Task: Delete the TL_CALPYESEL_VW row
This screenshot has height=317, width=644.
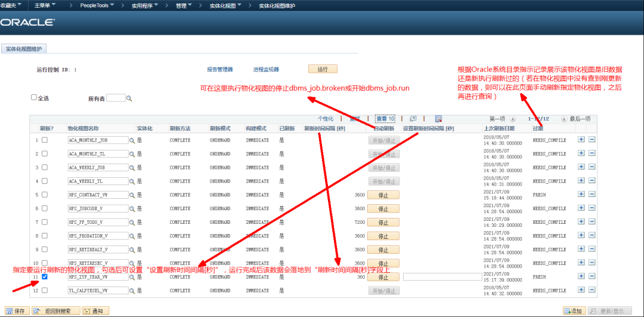Action: (592, 290)
